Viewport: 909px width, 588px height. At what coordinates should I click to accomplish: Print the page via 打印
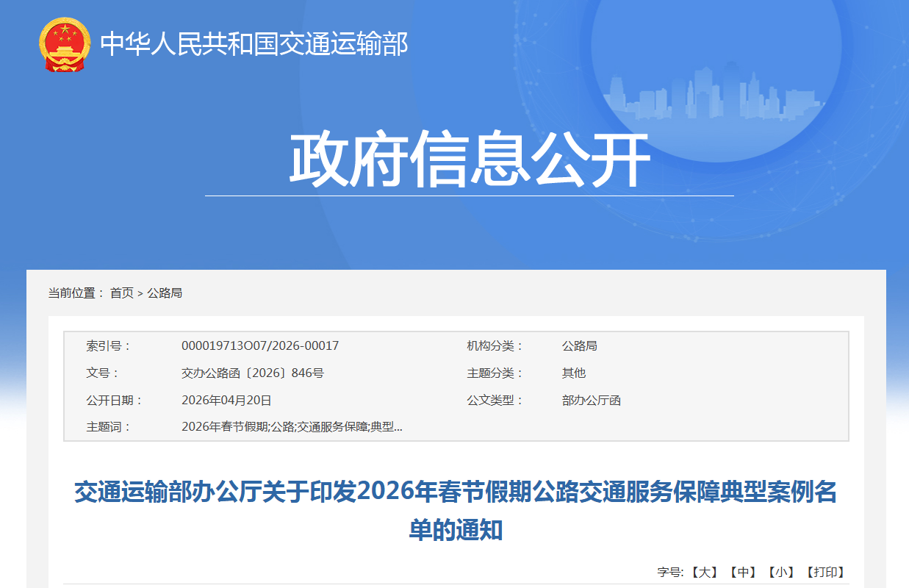point(825,572)
